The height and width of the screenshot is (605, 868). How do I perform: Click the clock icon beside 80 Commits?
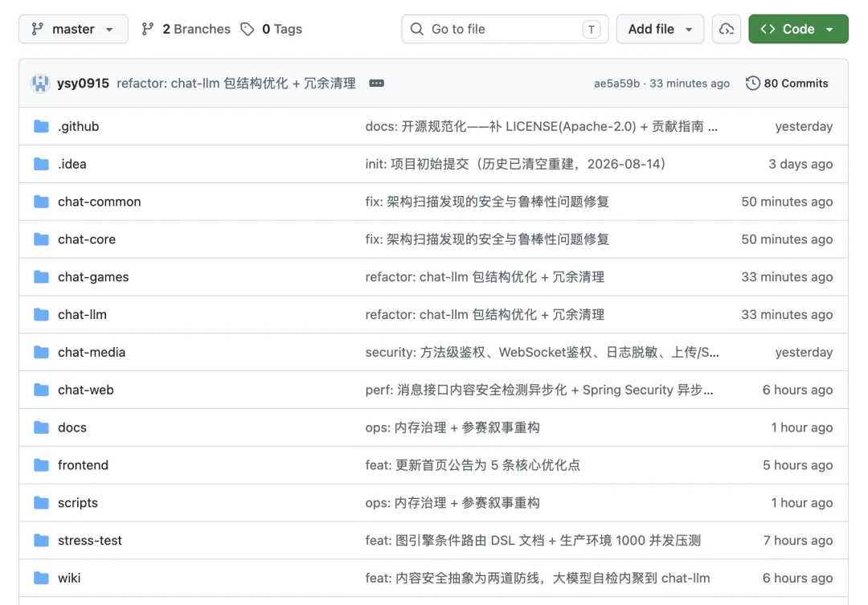[752, 83]
